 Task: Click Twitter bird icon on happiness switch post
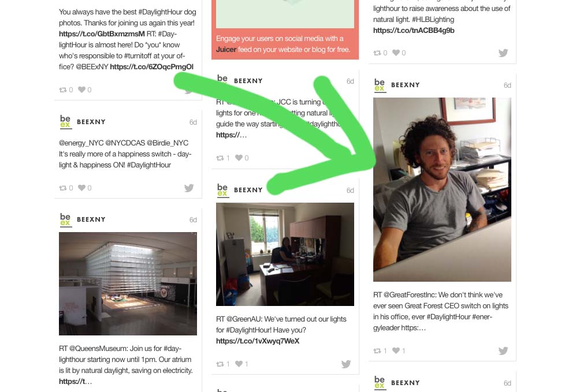click(x=189, y=188)
